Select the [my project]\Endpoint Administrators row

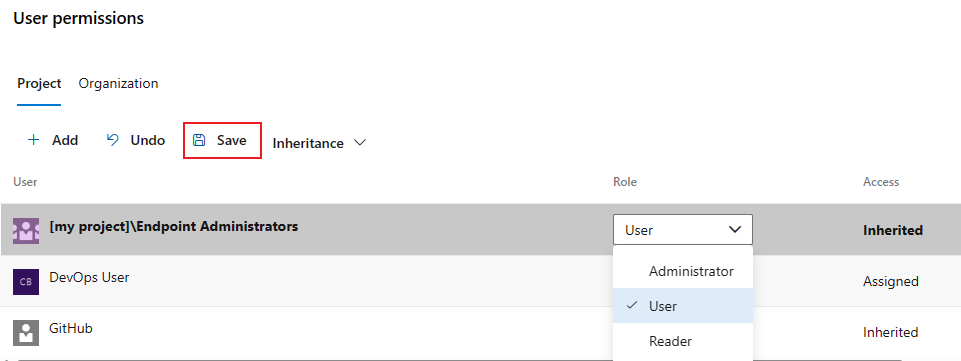pyautogui.click(x=480, y=230)
